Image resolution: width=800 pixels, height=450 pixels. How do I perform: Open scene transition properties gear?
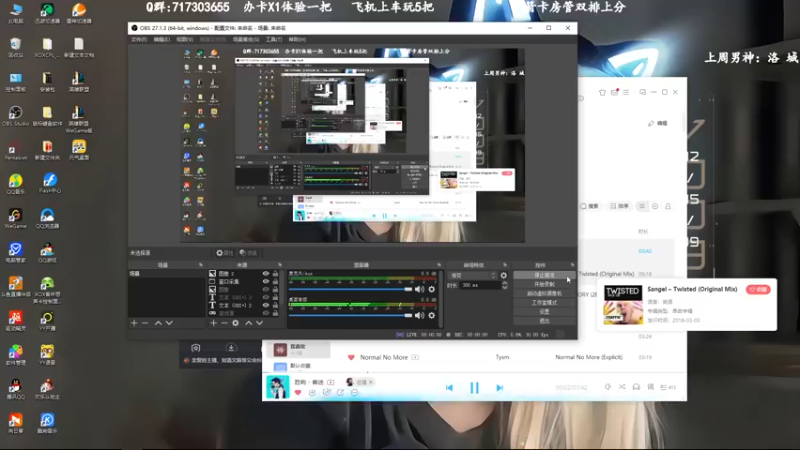pos(504,276)
